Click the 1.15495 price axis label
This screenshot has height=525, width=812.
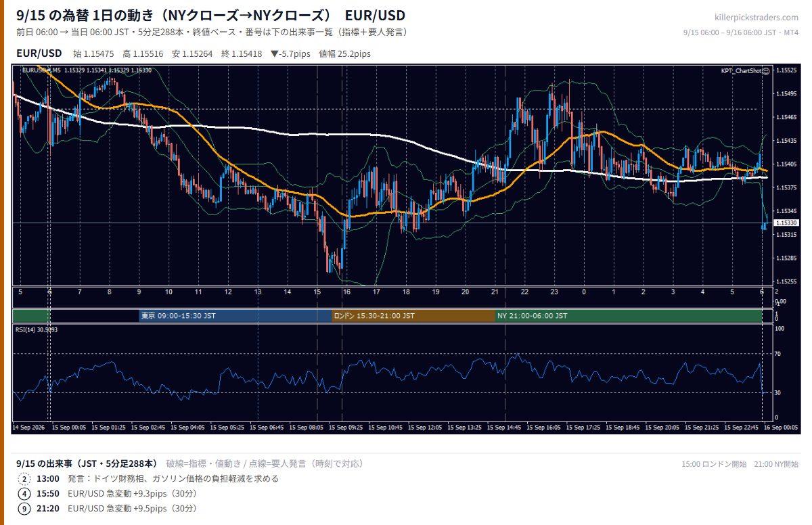(x=786, y=94)
